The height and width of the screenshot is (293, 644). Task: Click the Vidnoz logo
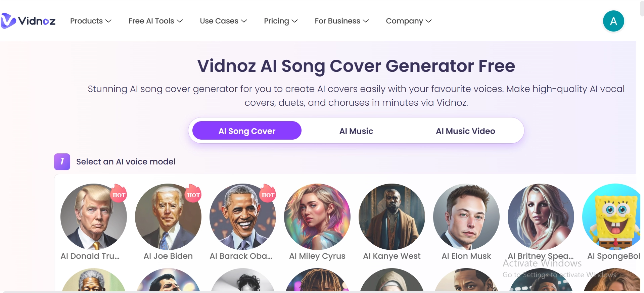[x=29, y=21]
